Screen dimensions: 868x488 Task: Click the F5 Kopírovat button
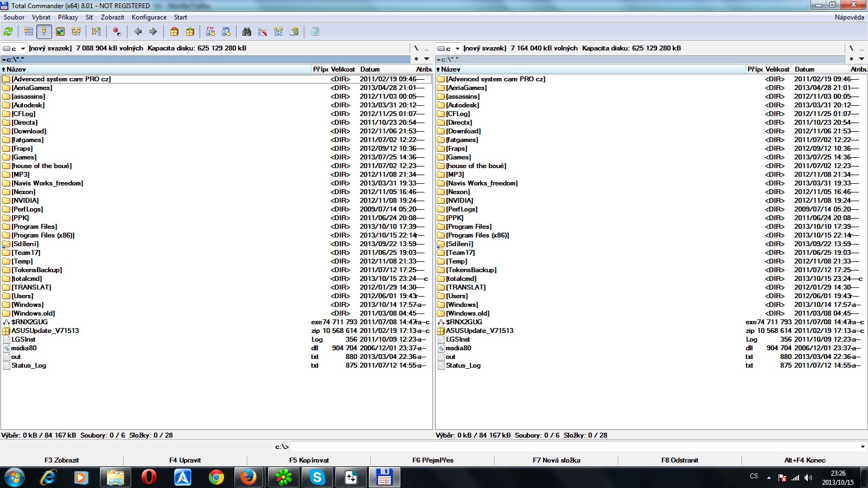[x=309, y=460]
